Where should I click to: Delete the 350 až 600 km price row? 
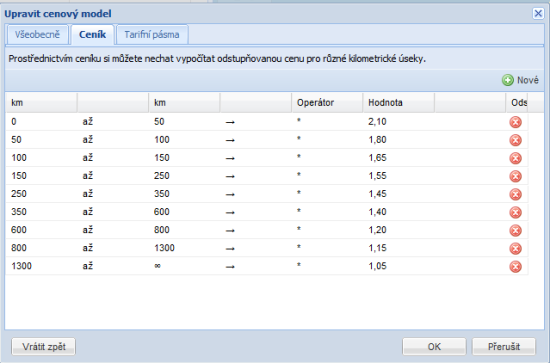(515, 213)
